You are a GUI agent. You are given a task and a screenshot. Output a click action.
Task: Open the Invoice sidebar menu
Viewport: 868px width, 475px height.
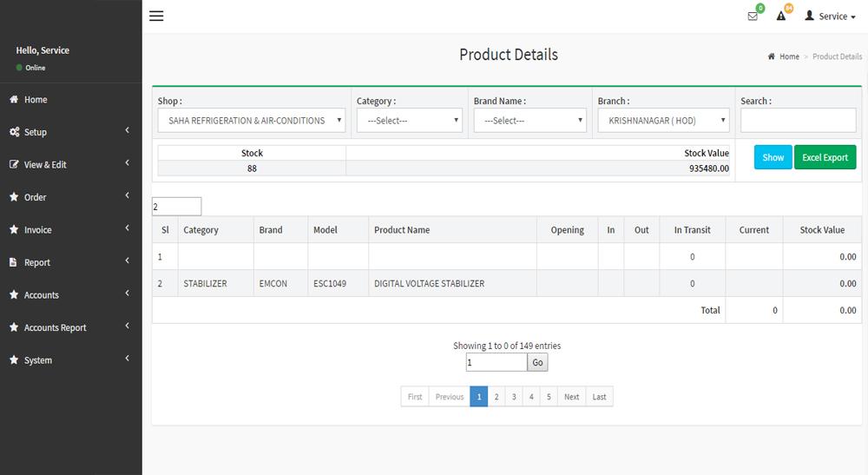tap(71, 230)
